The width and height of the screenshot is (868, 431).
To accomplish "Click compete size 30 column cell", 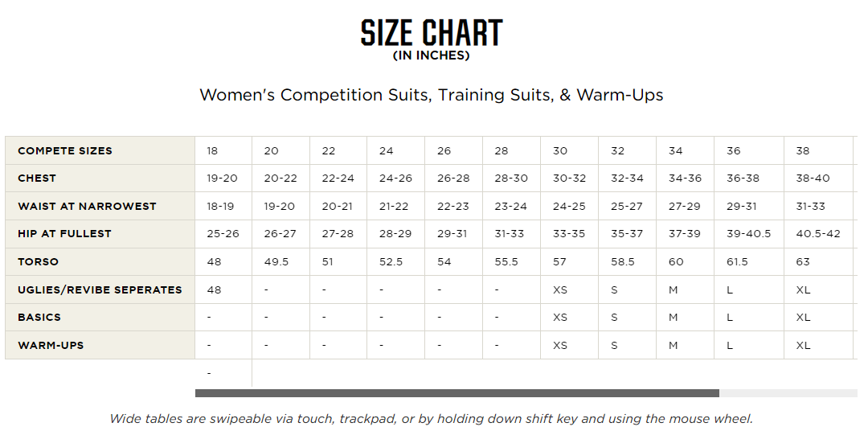I will pos(569,150).
